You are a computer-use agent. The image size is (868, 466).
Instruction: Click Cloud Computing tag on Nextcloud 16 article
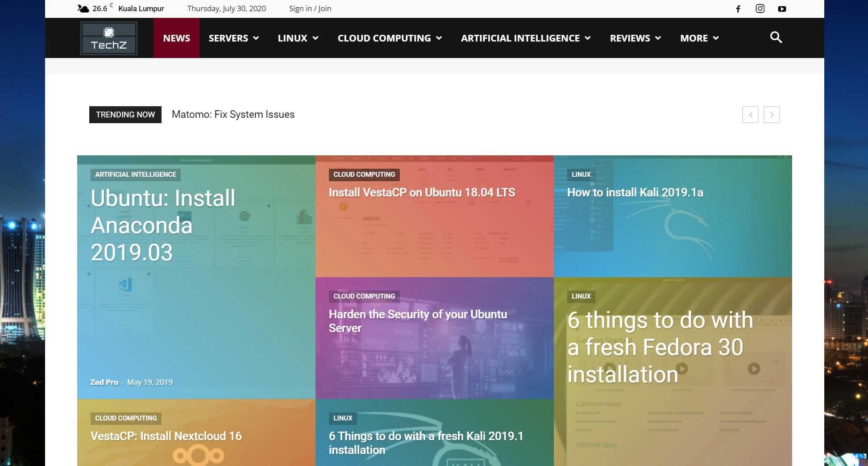[126, 418]
